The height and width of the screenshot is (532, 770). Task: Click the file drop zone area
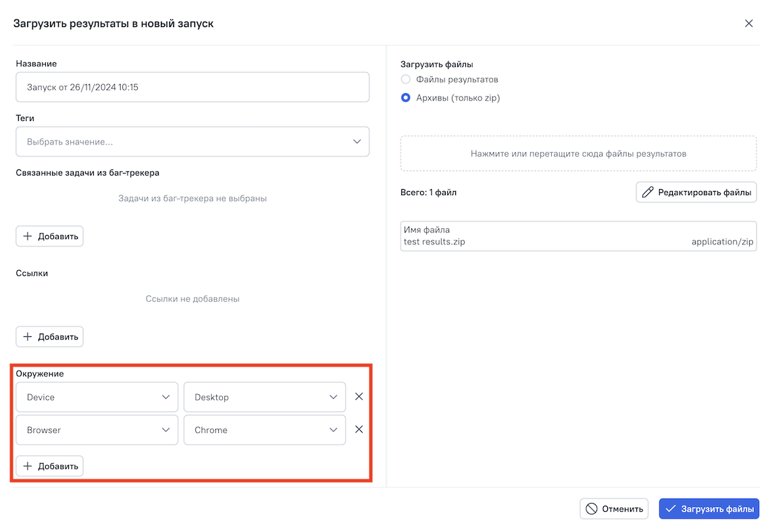pyautogui.click(x=578, y=154)
